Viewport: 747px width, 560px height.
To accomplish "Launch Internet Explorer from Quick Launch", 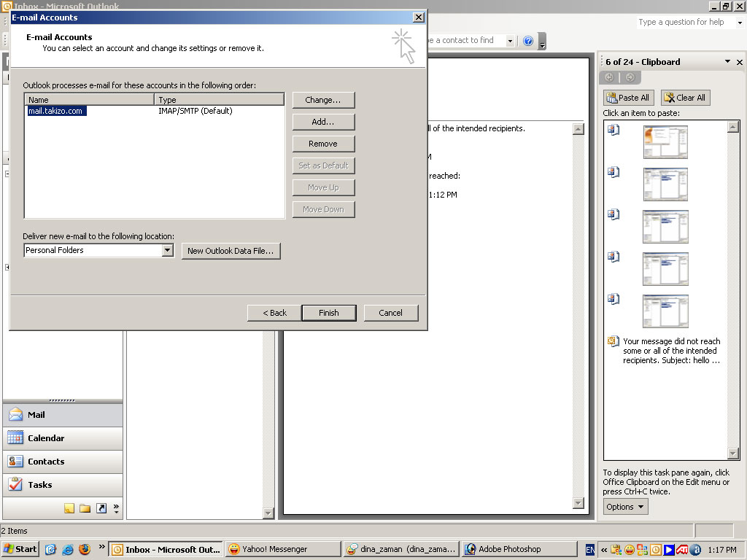I will point(68,550).
